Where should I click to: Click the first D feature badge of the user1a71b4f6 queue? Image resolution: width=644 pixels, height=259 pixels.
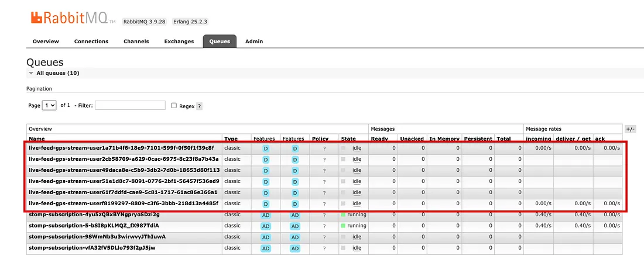[x=266, y=149]
